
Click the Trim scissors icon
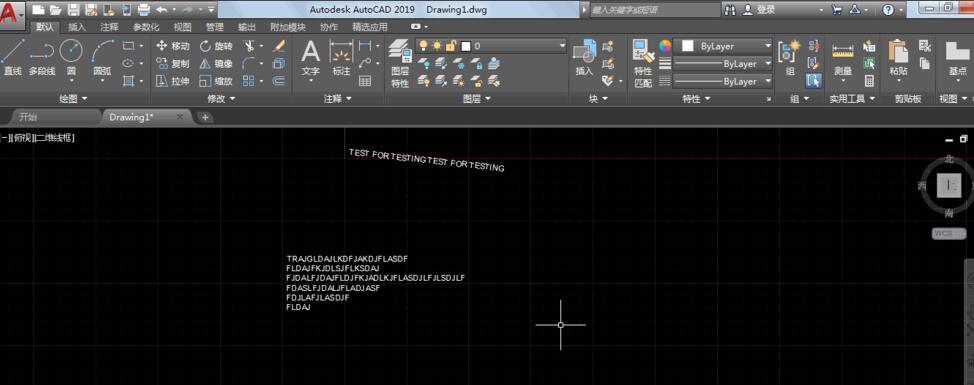(248, 46)
